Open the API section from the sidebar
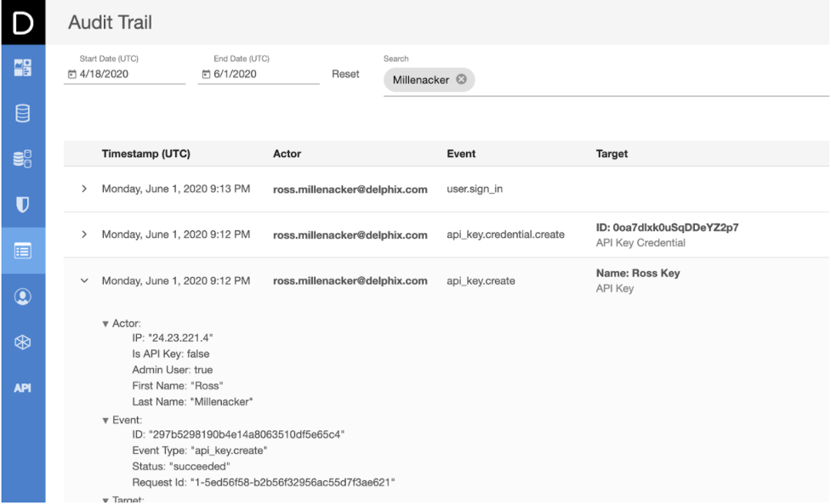The image size is (831, 504). [x=24, y=388]
